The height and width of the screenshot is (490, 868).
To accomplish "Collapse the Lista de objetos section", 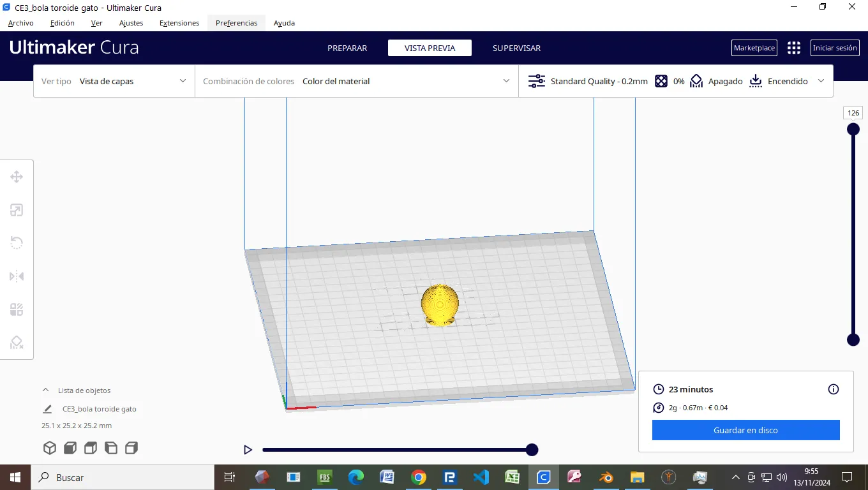I will (45, 390).
